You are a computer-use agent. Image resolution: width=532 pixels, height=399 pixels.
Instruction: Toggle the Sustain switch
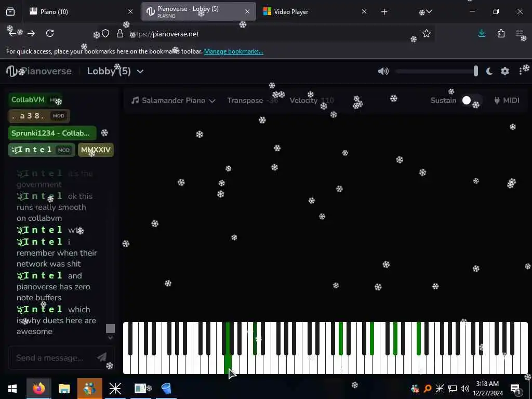tap(471, 100)
